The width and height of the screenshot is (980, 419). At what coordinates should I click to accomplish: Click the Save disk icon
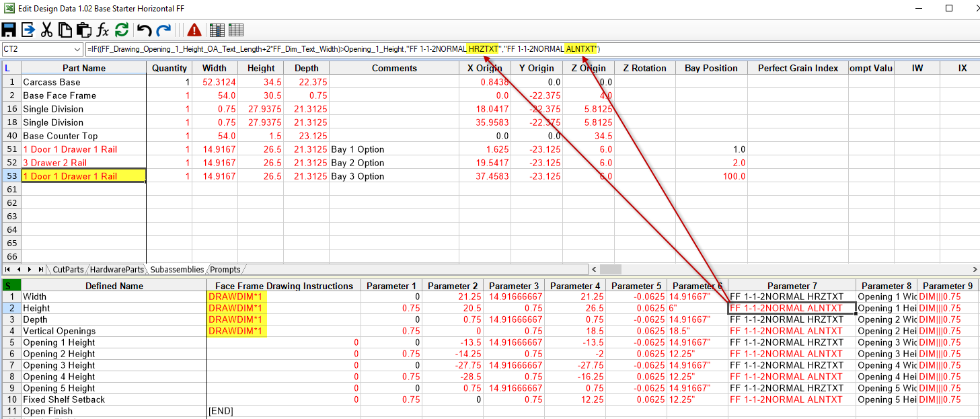pyautogui.click(x=9, y=30)
